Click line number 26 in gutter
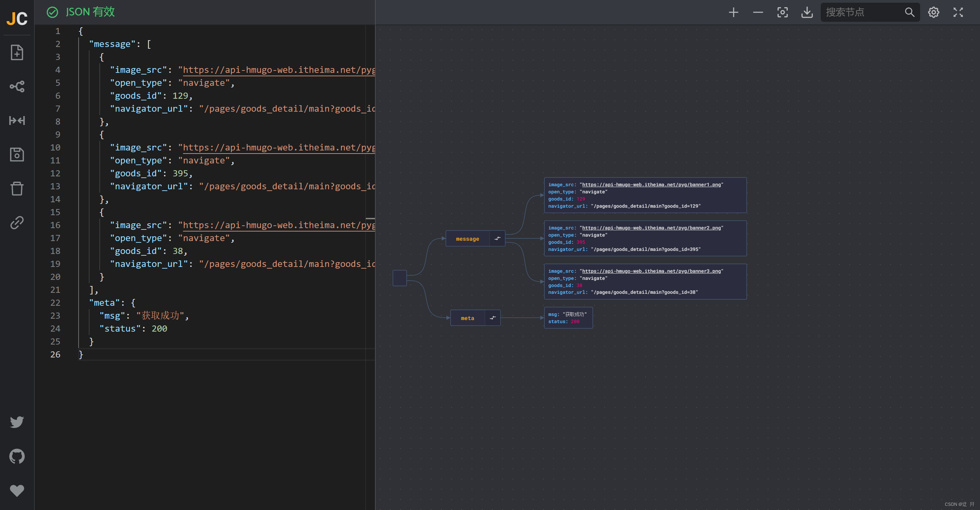This screenshot has width=980, height=510. click(x=55, y=354)
